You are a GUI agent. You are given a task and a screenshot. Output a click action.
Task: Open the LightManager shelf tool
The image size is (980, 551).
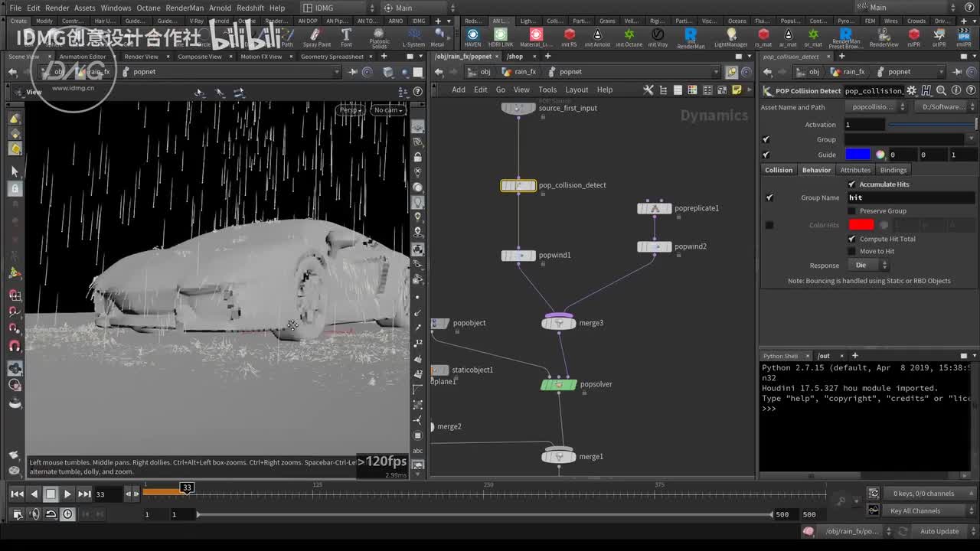coord(731,37)
